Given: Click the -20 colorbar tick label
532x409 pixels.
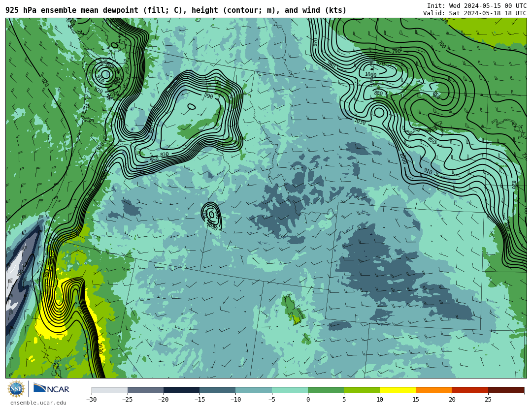Looking at the screenshot, I should pos(163,400).
